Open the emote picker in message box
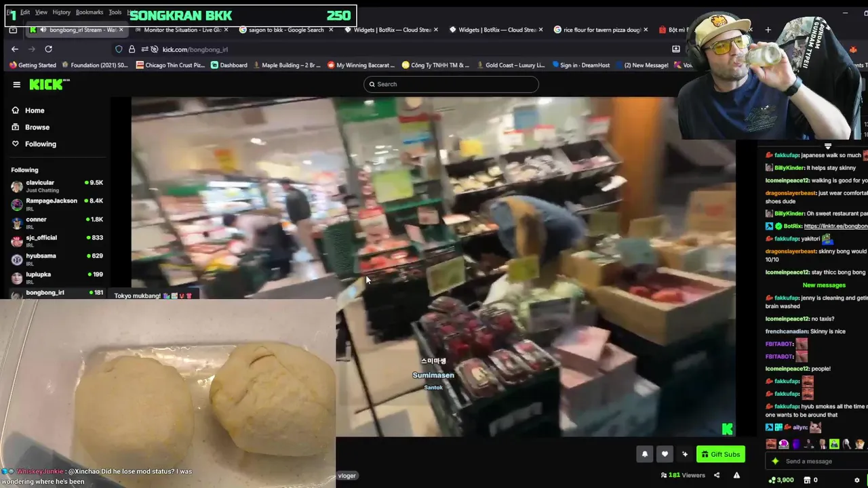 click(x=776, y=461)
